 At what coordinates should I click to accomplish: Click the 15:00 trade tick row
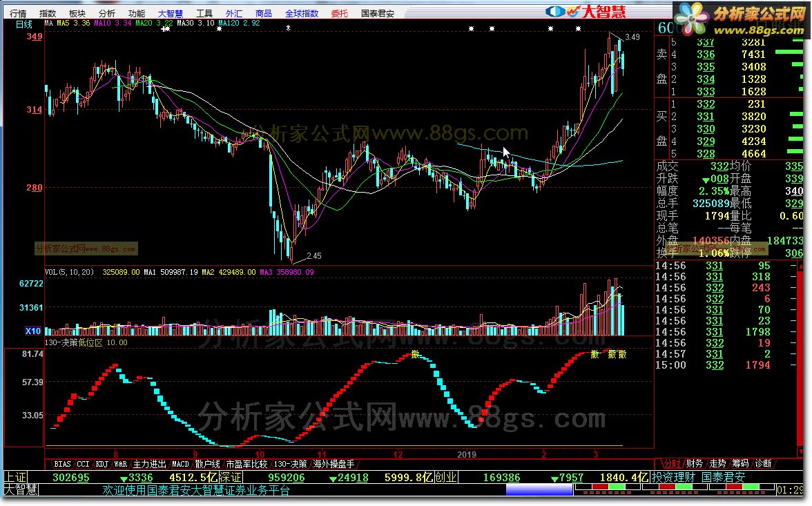coord(726,365)
